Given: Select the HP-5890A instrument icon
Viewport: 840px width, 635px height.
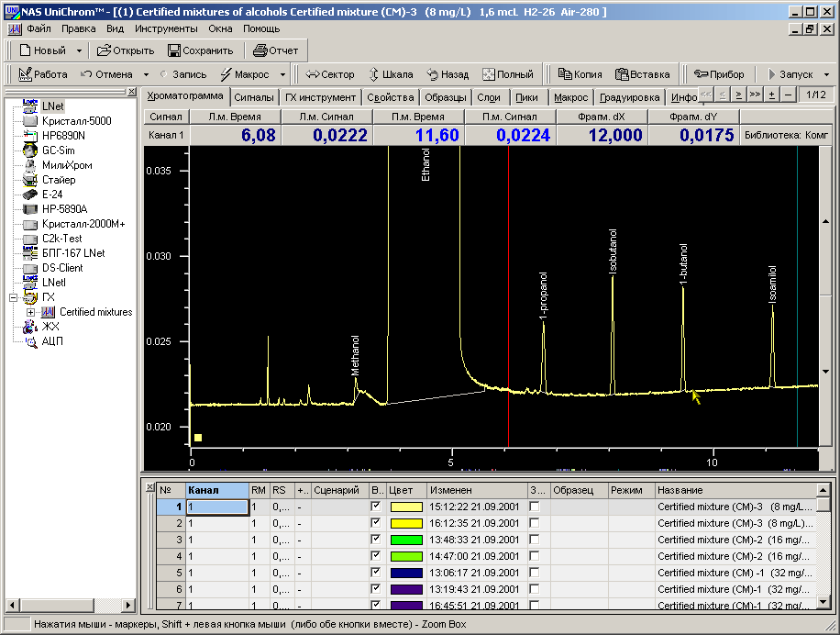Looking at the screenshot, I should [30, 209].
